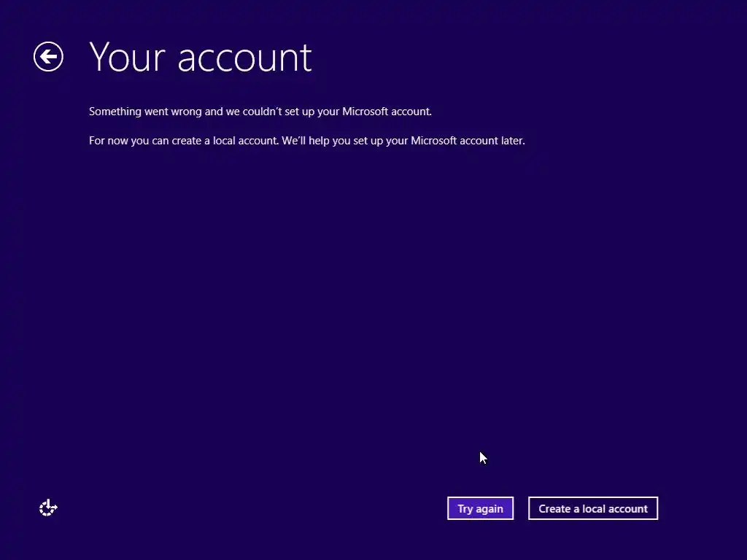
Task: Click the 'Something went wrong' error message
Action: 260,112
